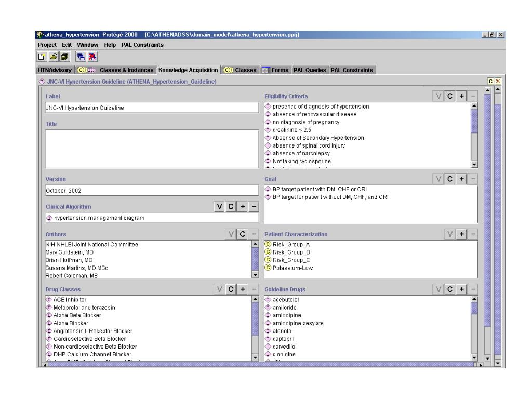532x399 pixels.
Task: Click the empty Title text area
Action: click(x=152, y=149)
